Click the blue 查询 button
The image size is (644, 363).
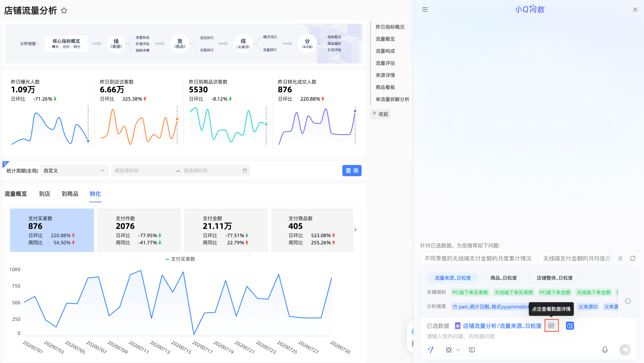[352, 171]
